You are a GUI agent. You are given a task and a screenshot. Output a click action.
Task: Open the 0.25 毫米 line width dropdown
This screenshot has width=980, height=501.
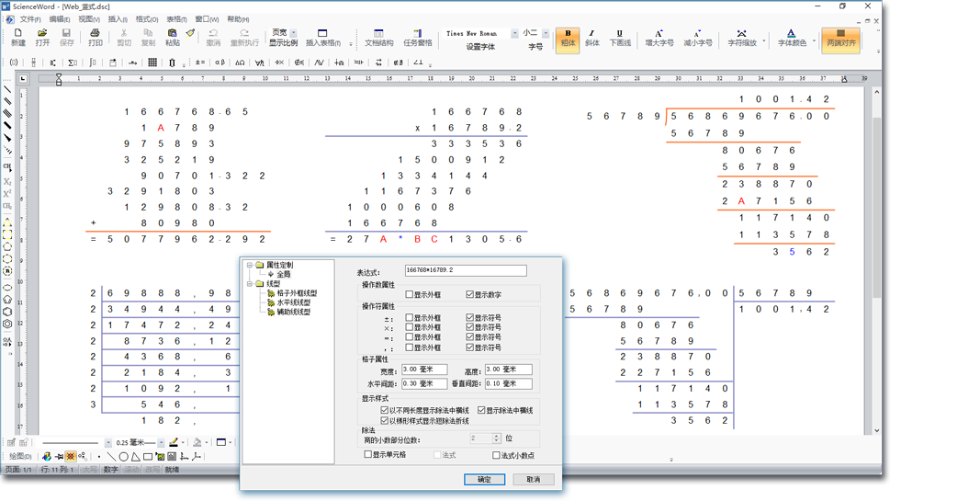(162, 443)
